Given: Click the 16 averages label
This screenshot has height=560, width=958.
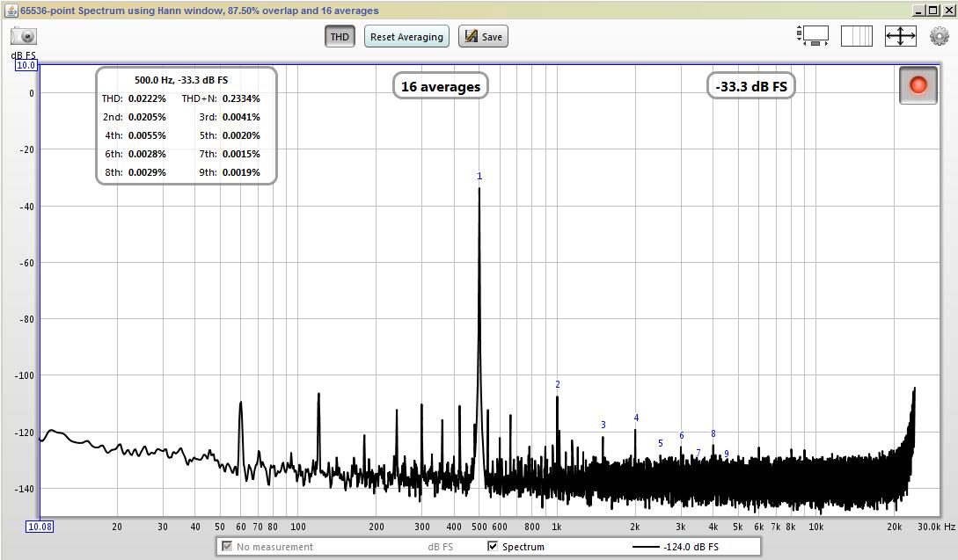Looking at the screenshot, I should (441, 87).
